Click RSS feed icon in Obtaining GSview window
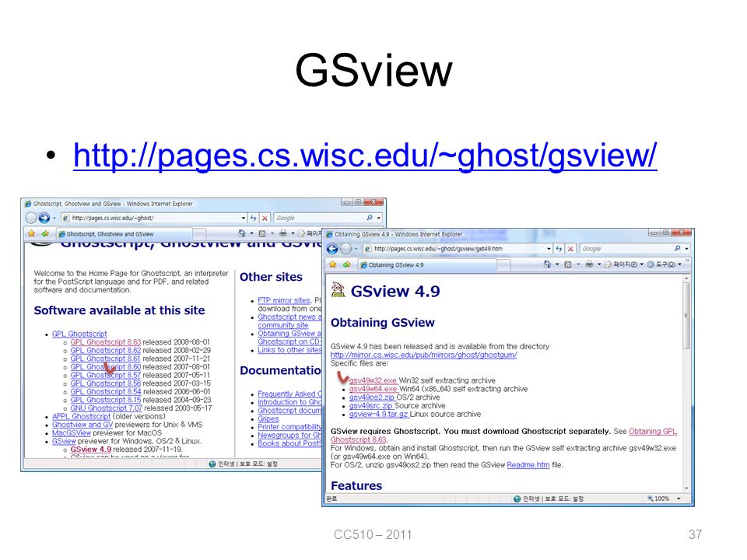 [x=567, y=264]
